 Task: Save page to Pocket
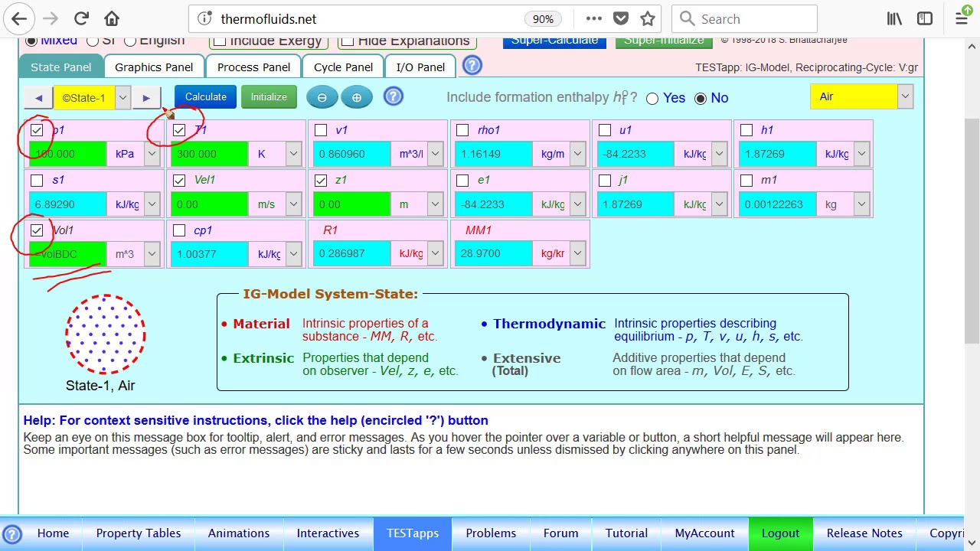(x=621, y=19)
